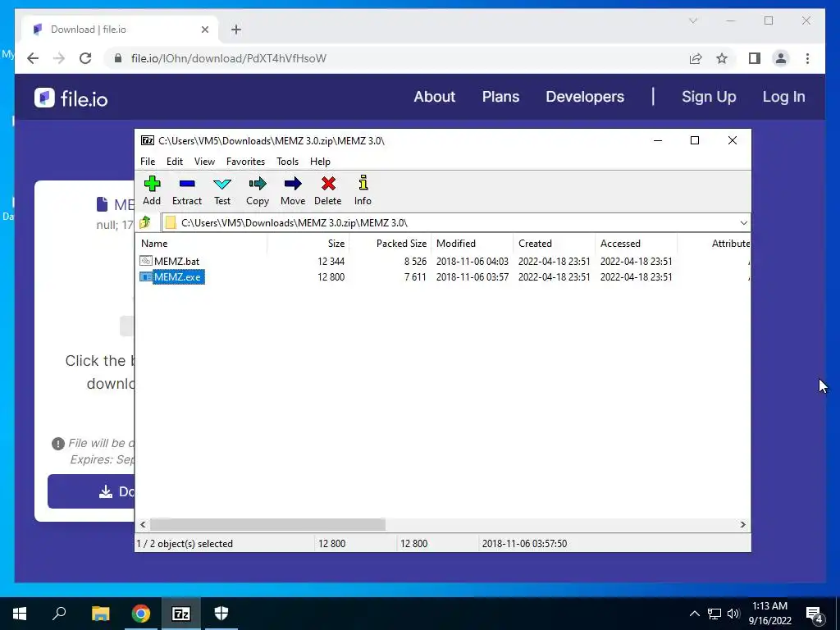Screen dimensions: 840x630
Task: Click the file.io Download button
Action: [91, 491]
